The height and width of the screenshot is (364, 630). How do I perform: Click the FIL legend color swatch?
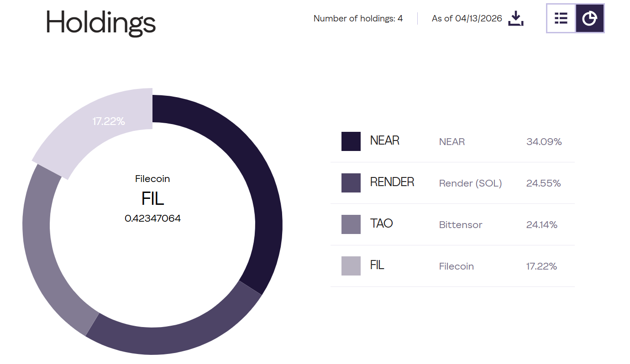351,266
